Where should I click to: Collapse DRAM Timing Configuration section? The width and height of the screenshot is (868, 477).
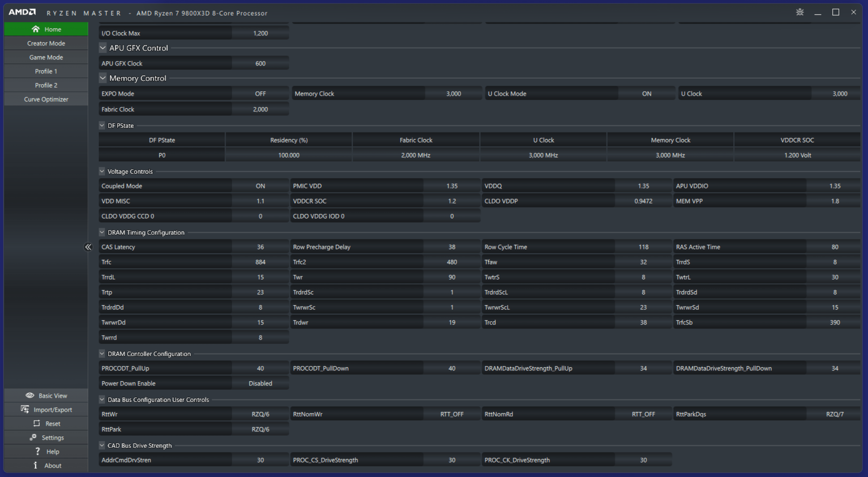102,232
